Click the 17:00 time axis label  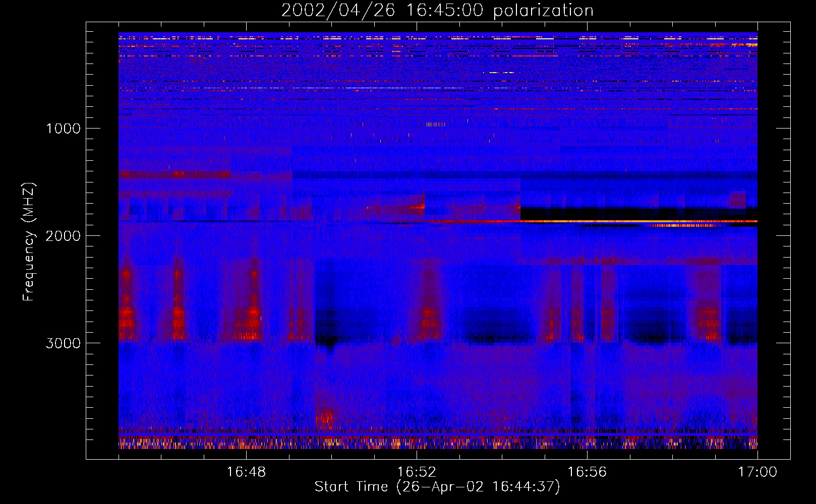click(x=757, y=472)
